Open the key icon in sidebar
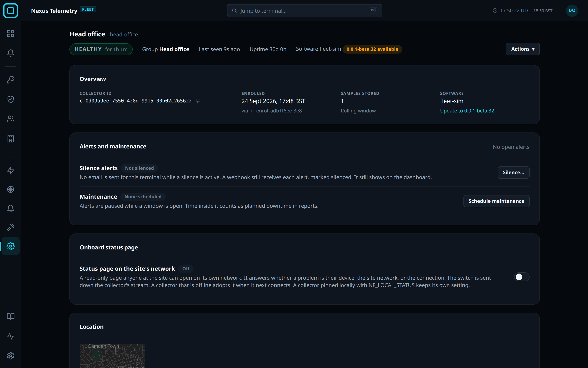The height and width of the screenshot is (368, 588). click(x=10, y=80)
